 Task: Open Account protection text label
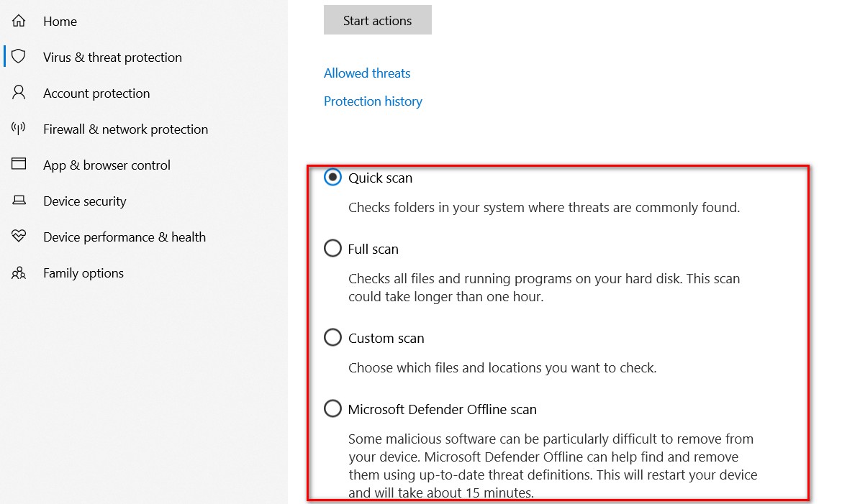96,93
